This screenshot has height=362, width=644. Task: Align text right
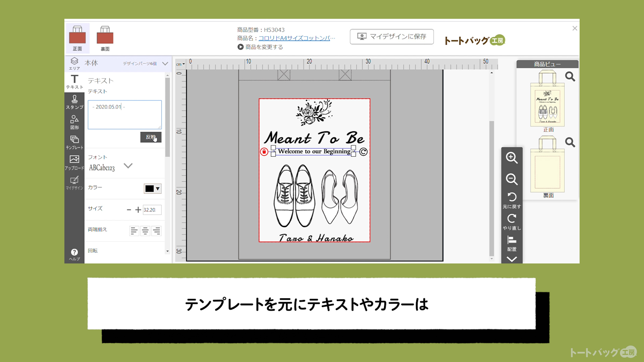(x=157, y=231)
